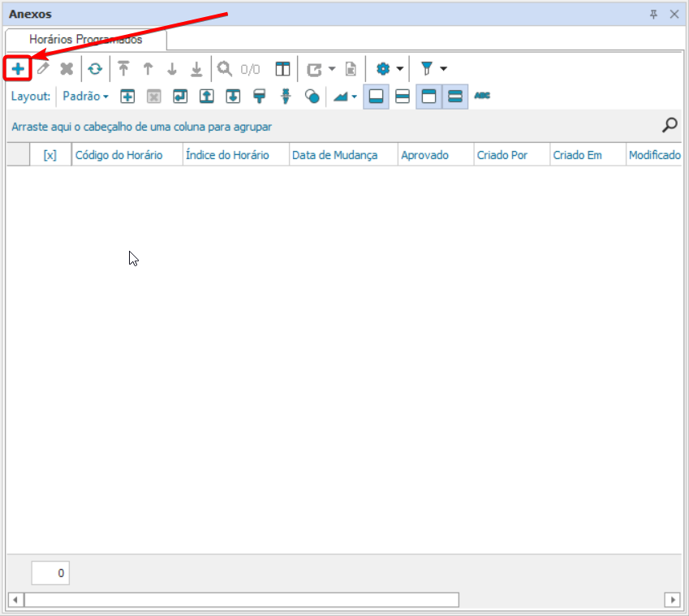The image size is (689, 616).
Task: Click the area chart icon
Action: [x=341, y=97]
